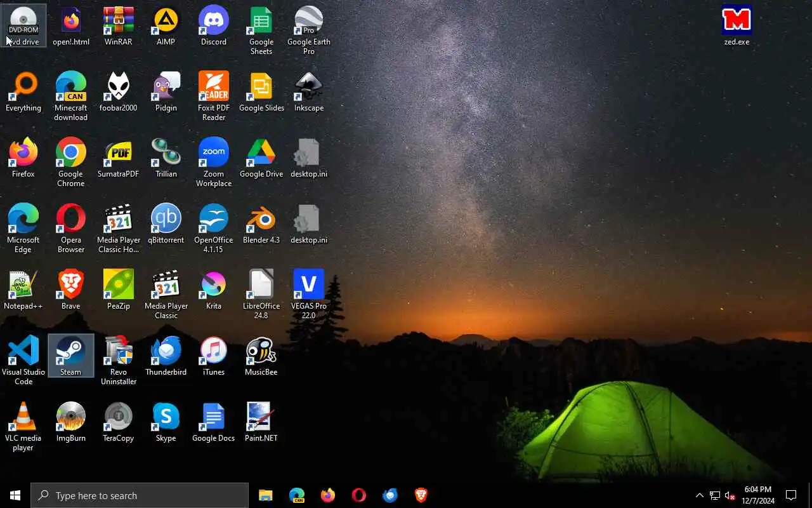Select the Google Drive desktop icon

[x=261, y=158]
